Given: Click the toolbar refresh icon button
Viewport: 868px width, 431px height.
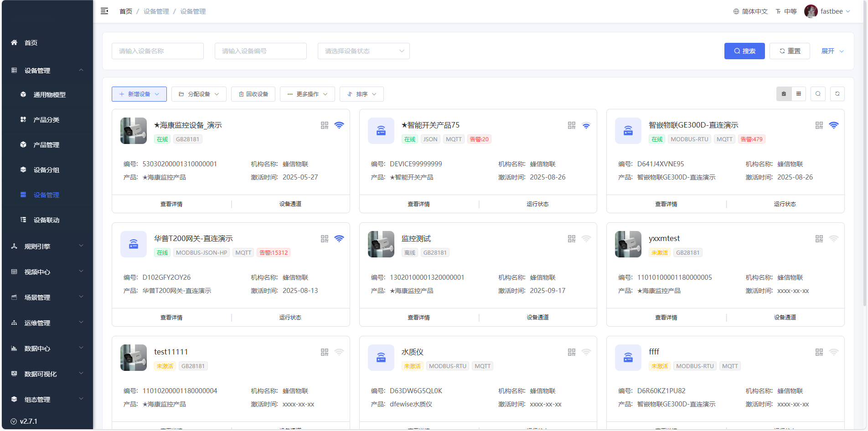Looking at the screenshot, I should [x=837, y=94].
